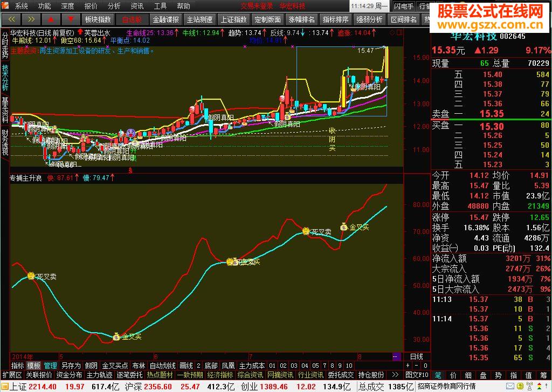Click the money bag icon beside upper 金叉买
The width and height of the screenshot is (552, 392).
[x=344, y=227]
